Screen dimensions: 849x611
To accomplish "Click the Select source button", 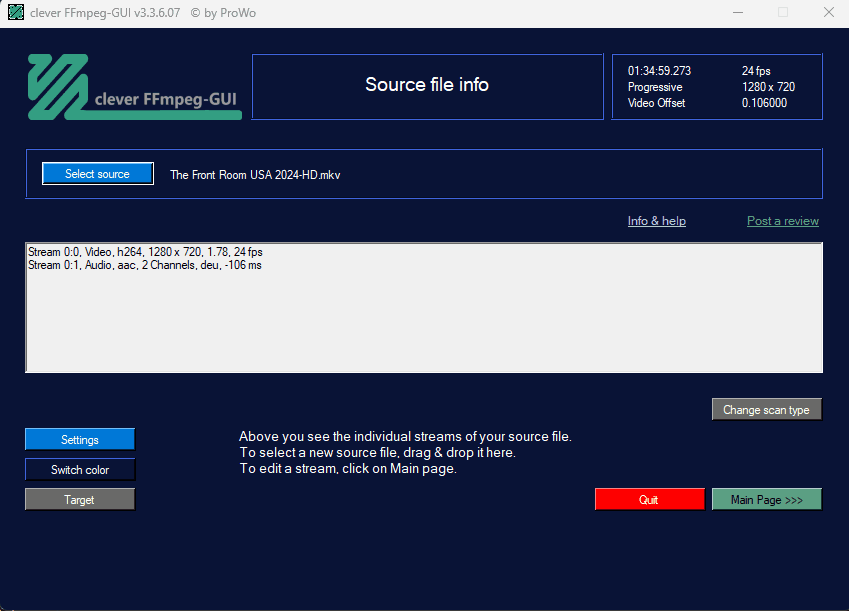I will point(98,174).
